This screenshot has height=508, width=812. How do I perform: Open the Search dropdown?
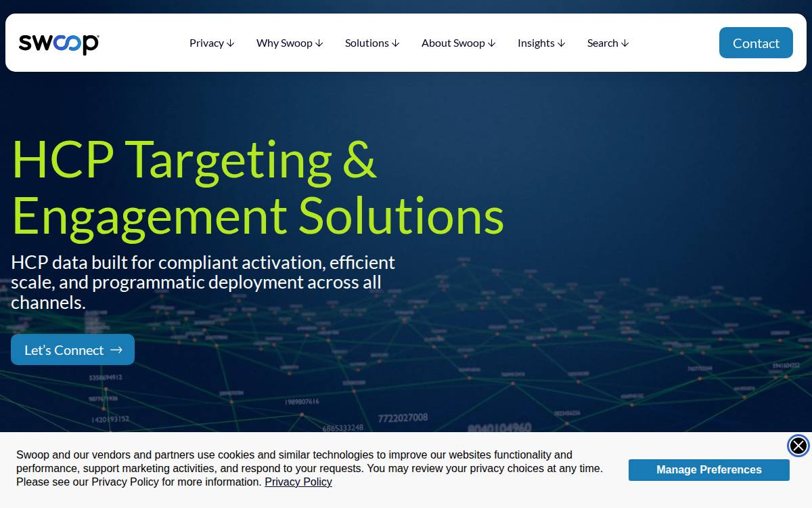(608, 43)
